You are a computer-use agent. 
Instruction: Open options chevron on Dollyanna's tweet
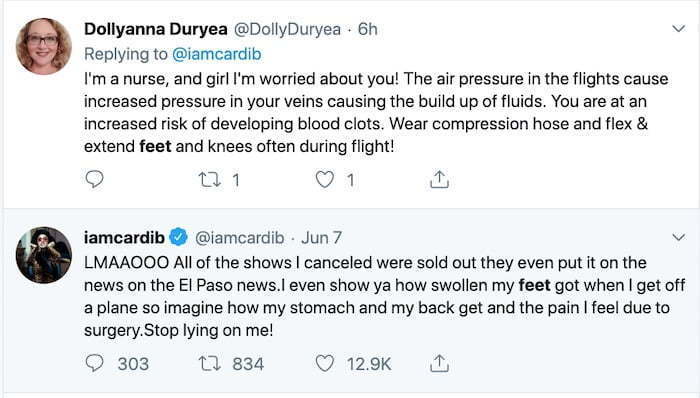click(679, 29)
